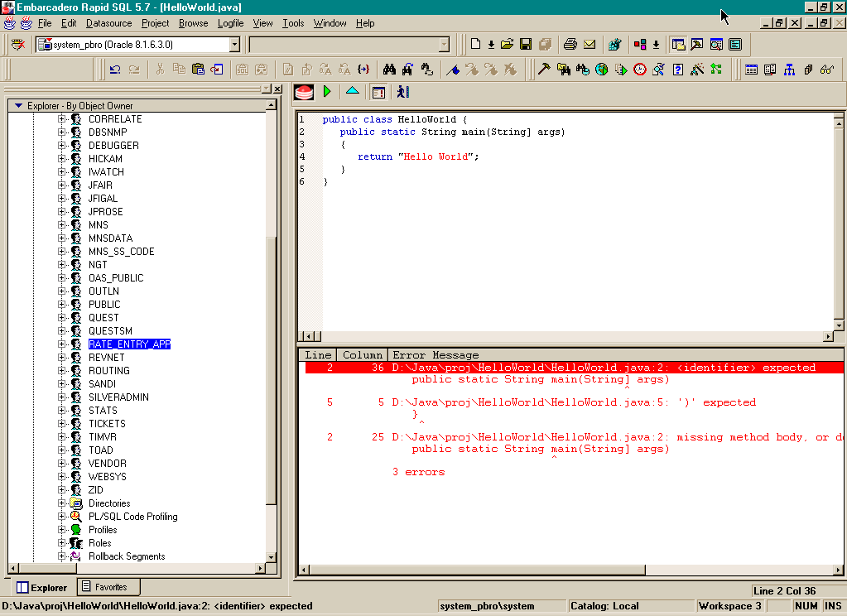The width and height of the screenshot is (847, 616).
Task: Select the highlighted identifier expected error row
Action: tap(574, 368)
